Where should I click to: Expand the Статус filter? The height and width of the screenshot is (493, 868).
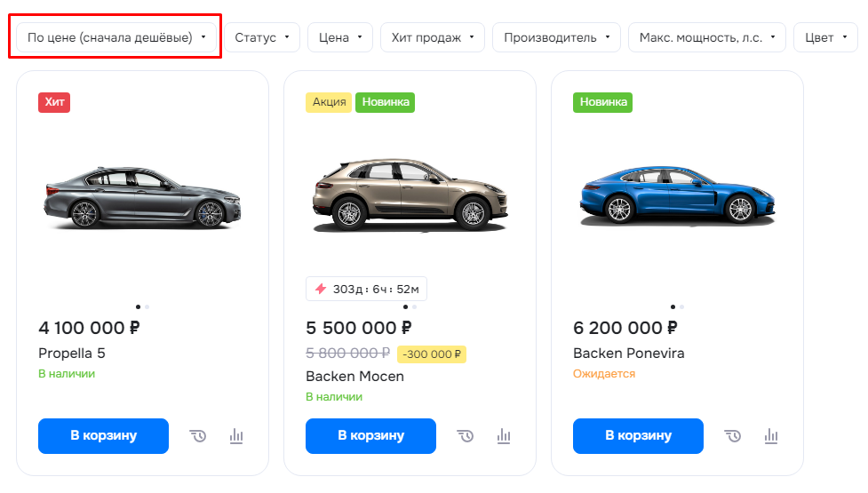click(x=262, y=37)
